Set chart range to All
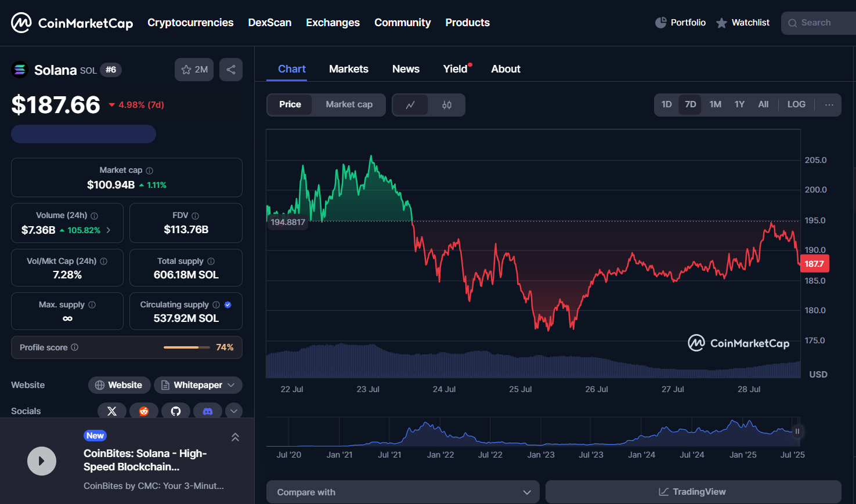Screen dimensions: 856x504 [763, 104]
